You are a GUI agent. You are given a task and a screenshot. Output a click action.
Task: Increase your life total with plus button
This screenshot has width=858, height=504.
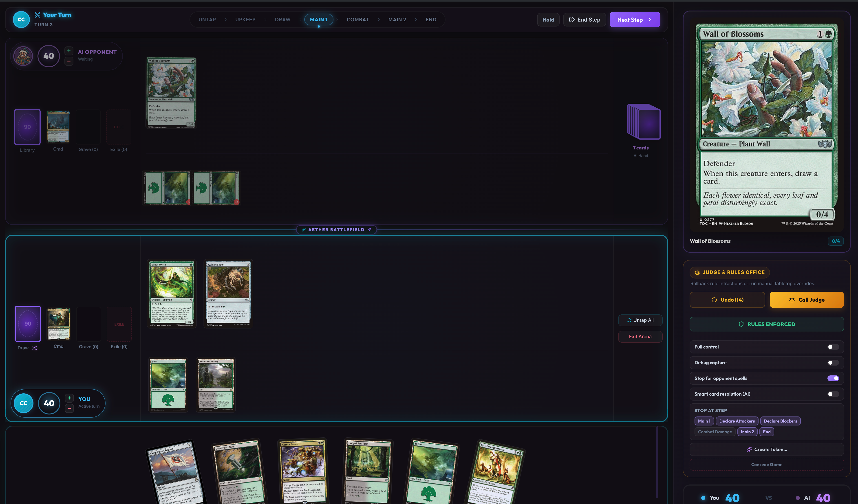click(x=69, y=398)
